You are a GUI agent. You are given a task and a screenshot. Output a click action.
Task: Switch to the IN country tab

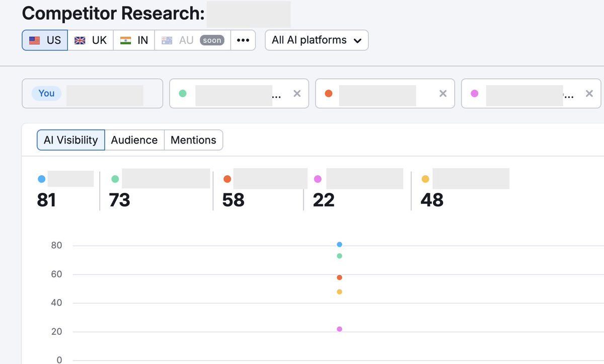click(134, 40)
